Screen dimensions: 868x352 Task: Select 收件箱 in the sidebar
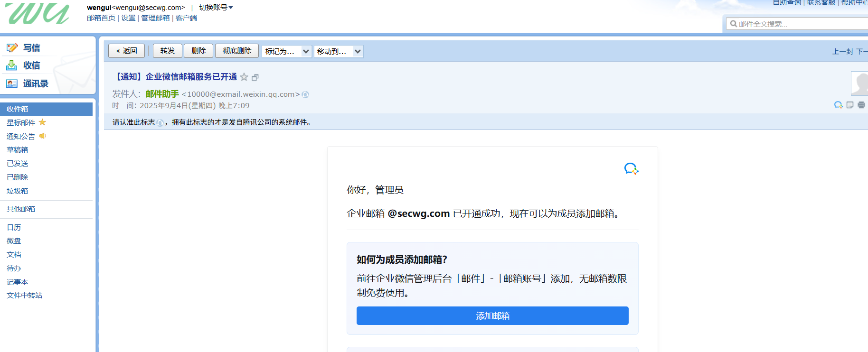click(x=18, y=109)
